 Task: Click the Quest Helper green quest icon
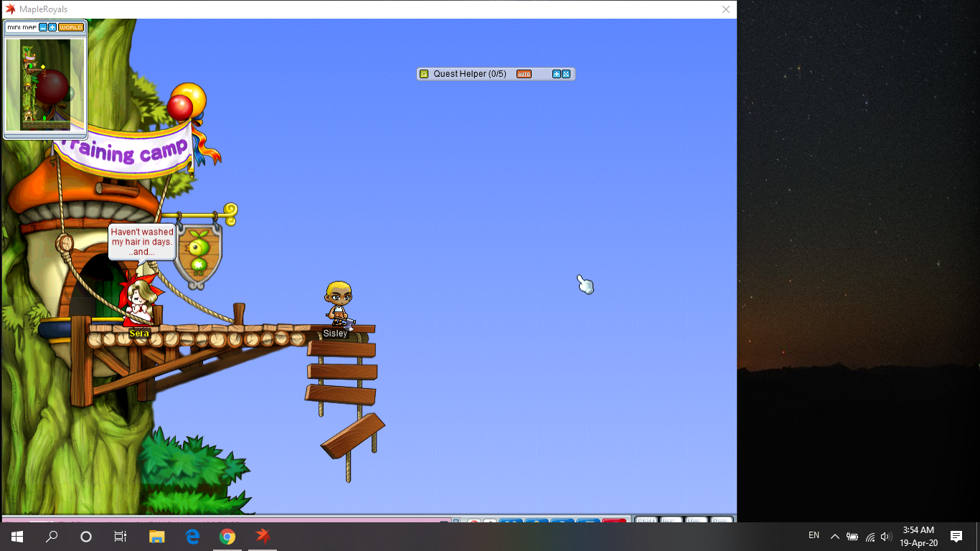424,74
